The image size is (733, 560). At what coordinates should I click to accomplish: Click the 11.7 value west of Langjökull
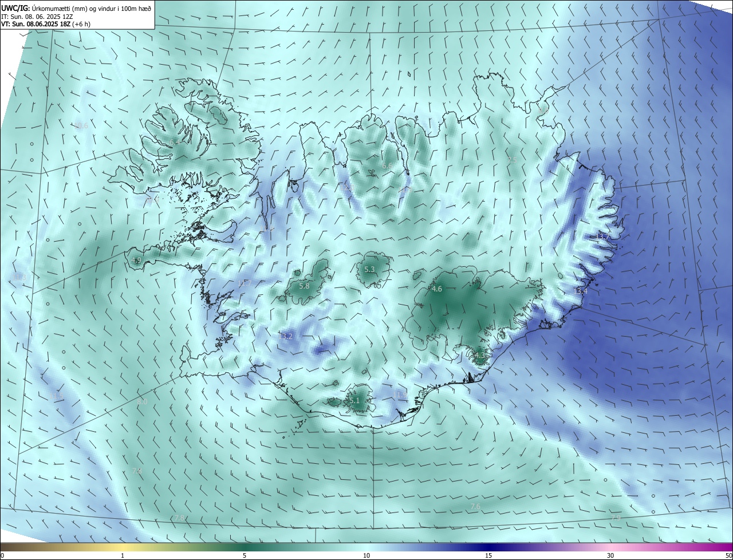point(245,283)
